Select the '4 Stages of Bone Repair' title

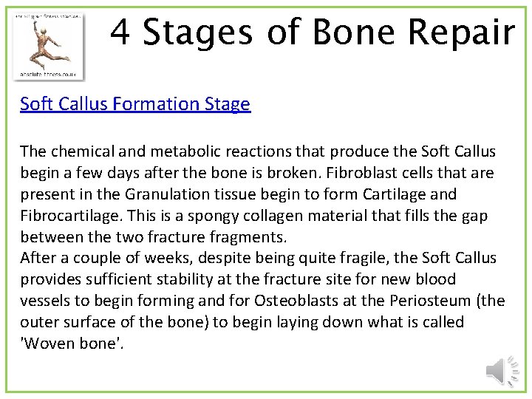[x=313, y=33]
